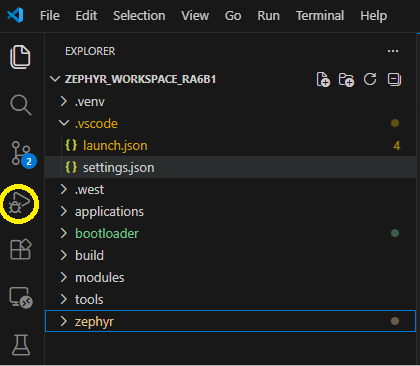Select the applications folder name
420x366 pixels.
(109, 212)
